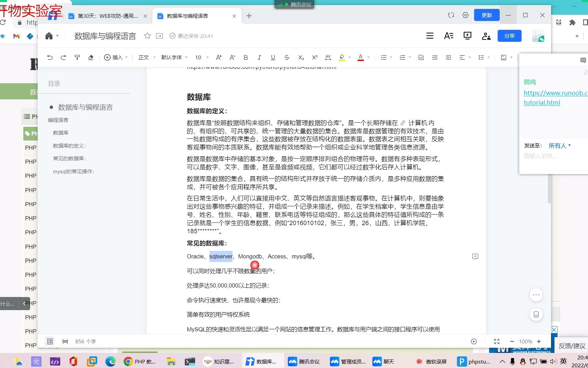
Task: Click the move-to-folder icon
Action: coord(159,36)
